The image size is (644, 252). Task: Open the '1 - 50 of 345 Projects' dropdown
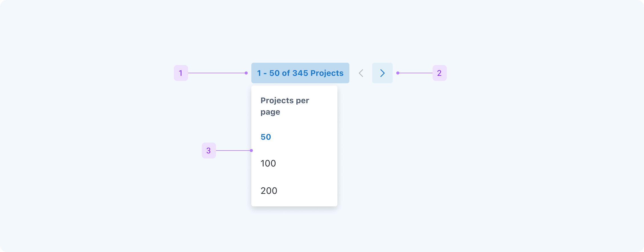300,73
